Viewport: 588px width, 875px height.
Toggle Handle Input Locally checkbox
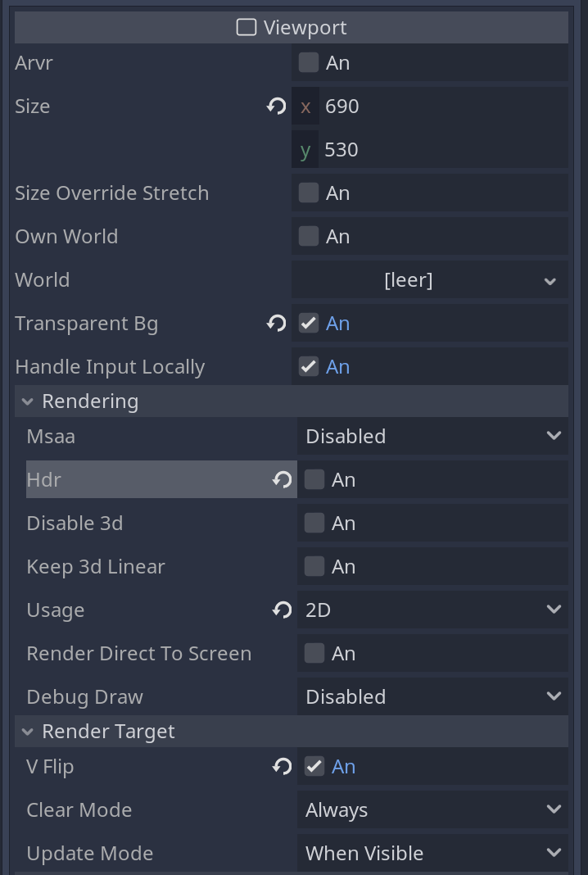(309, 366)
